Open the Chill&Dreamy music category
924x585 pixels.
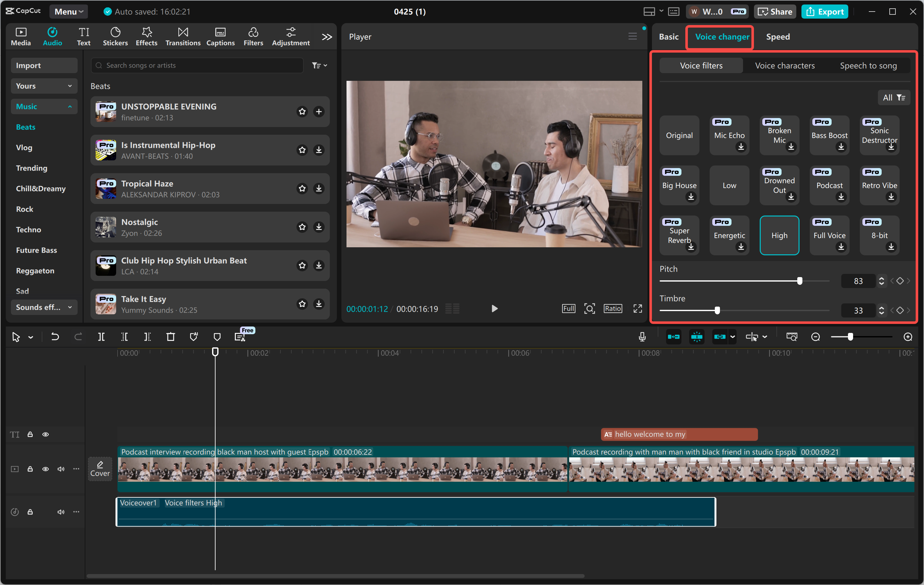coord(41,188)
